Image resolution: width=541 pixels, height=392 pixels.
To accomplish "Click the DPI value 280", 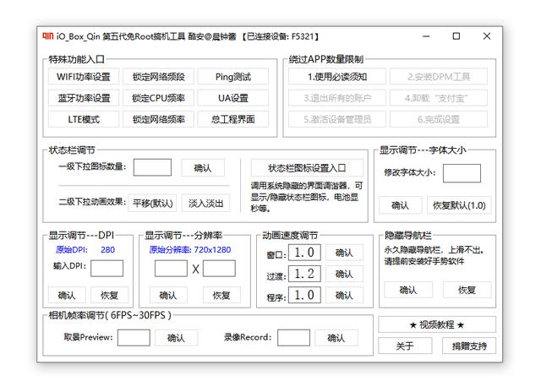I will [107, 249].
